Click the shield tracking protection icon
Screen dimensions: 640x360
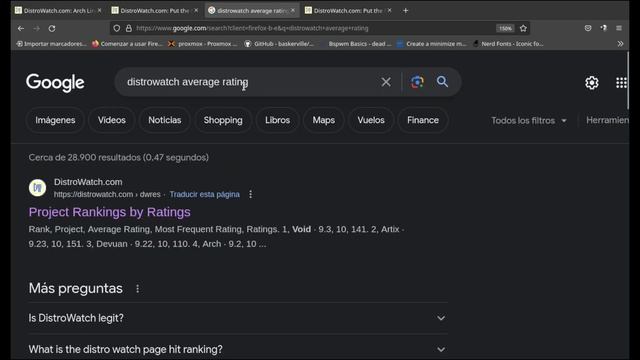[x=117, y=28]
